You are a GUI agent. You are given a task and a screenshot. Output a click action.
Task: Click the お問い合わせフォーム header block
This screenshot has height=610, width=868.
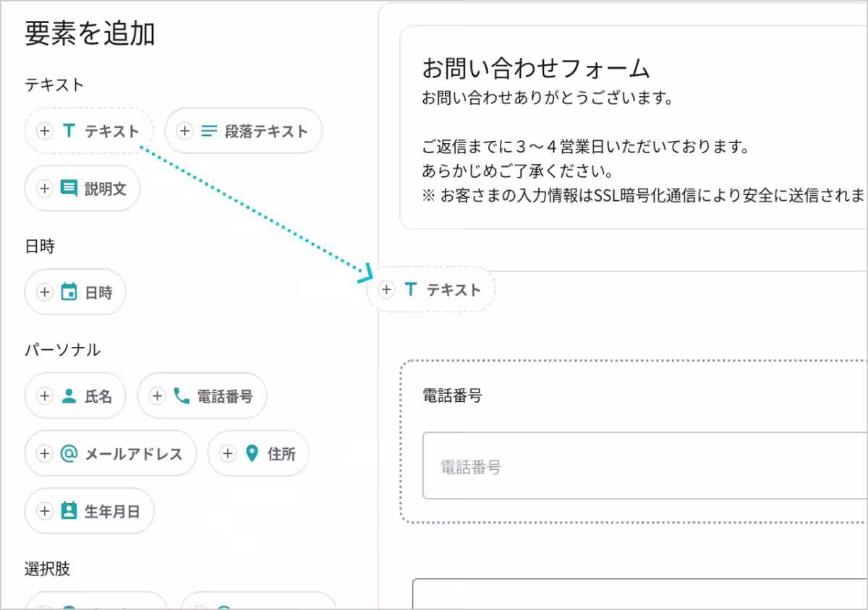pyautogui.click(x=637, y=123)
